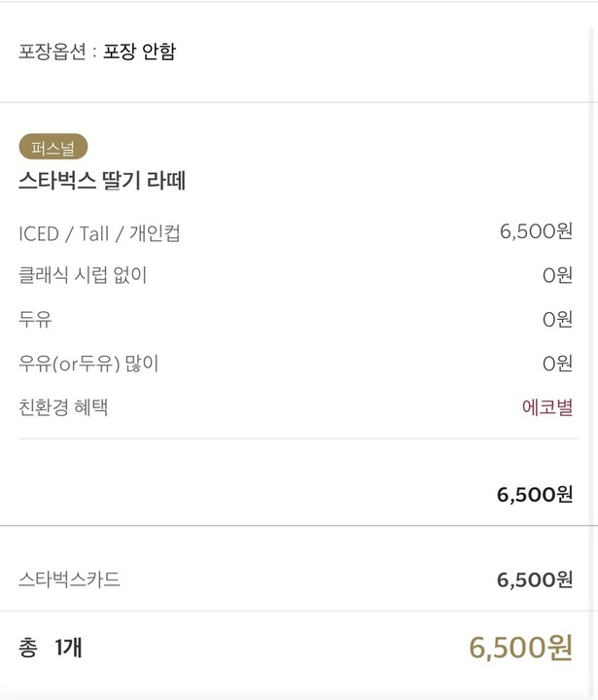The image size is (598, 700).
Task: Click the bold item subtotal 6,500원
Action: [534, 495]
